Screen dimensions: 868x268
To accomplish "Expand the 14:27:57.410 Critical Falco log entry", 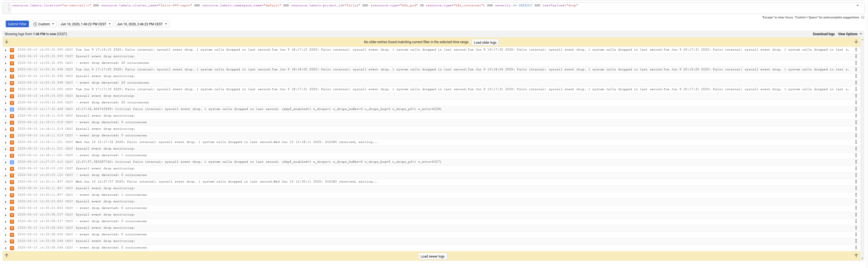I will [x=6, y=162].
